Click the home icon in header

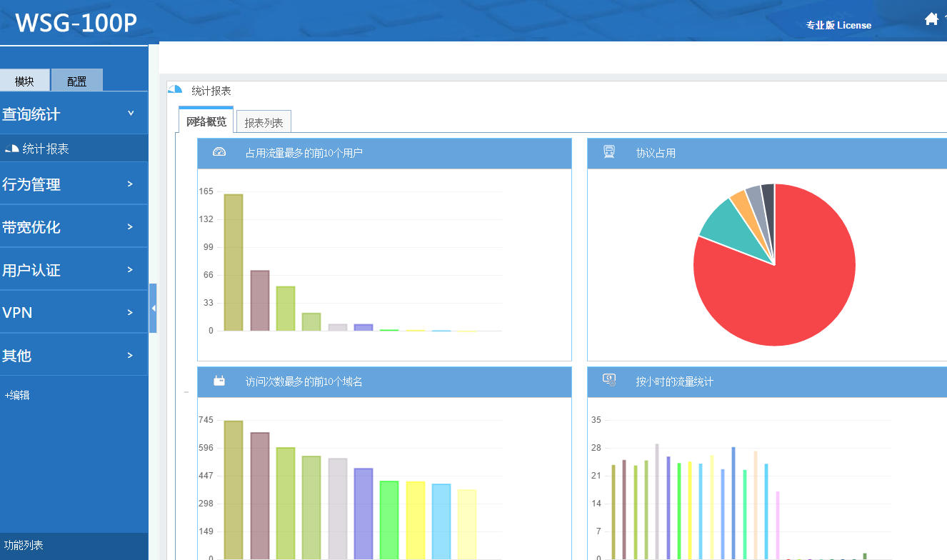(x=931, y=19)
